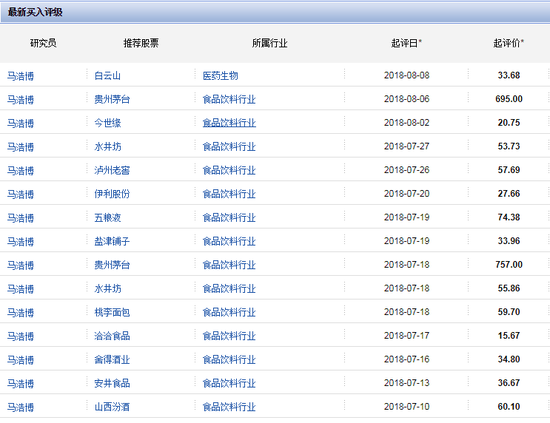Open stock link 洽洽食品

click(112, 336)
